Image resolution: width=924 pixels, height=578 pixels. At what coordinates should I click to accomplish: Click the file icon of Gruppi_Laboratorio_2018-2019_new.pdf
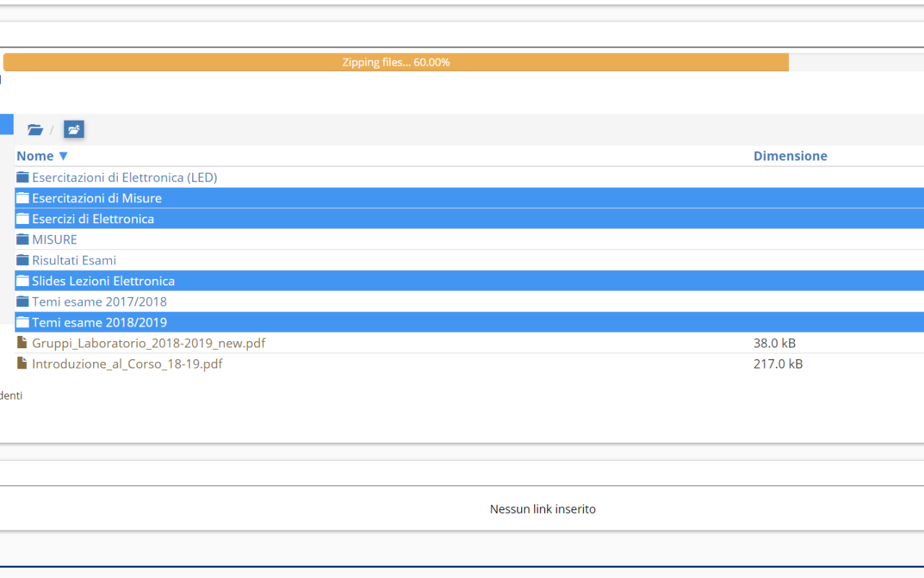22,342
